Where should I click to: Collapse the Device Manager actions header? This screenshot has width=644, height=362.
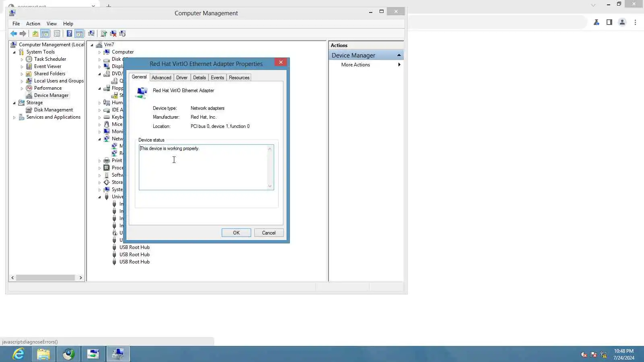click(x=399, y=55)
